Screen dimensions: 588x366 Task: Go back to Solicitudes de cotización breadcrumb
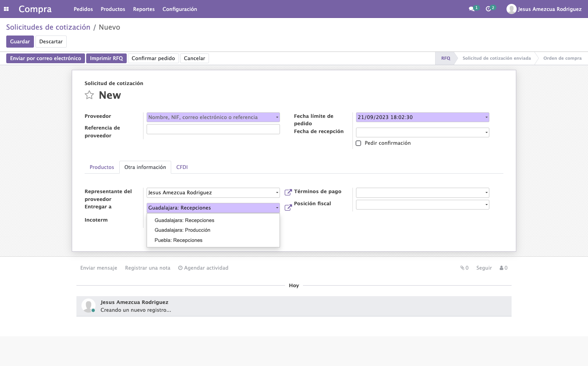[x=48, y=27]
